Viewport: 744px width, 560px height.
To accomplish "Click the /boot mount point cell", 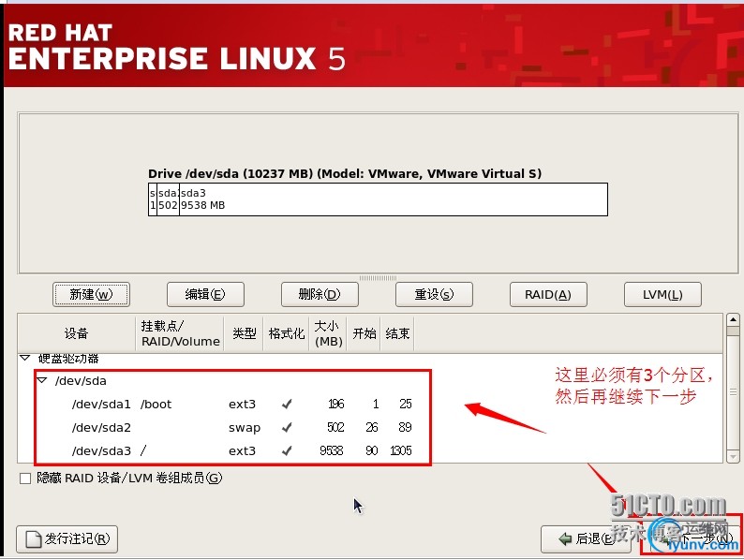I will [x=156, y=404].
